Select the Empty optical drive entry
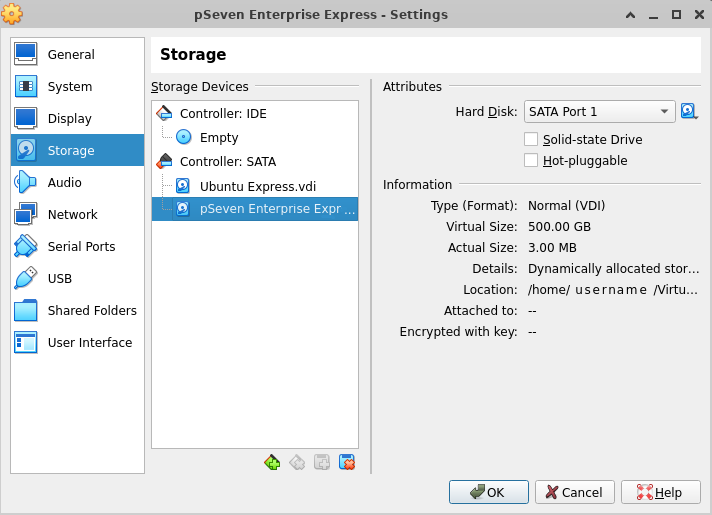Screen dimensions: 712x515 point(218,137)
